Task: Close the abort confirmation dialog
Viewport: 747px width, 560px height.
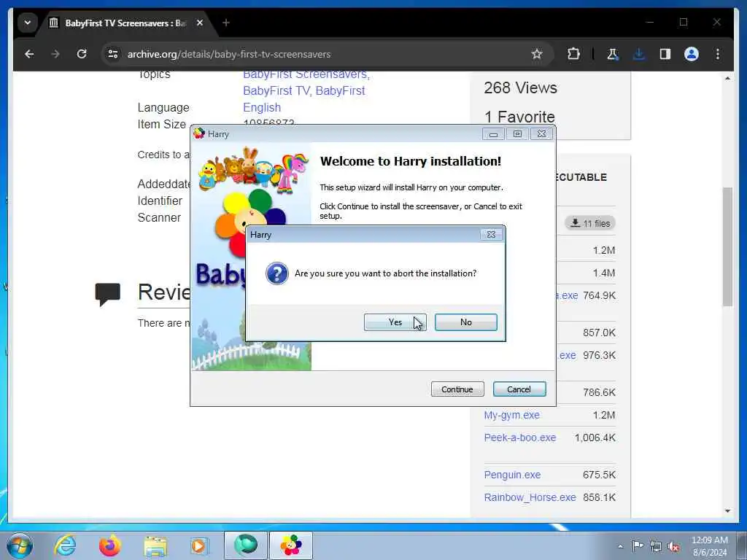Action: coord(491,234)
